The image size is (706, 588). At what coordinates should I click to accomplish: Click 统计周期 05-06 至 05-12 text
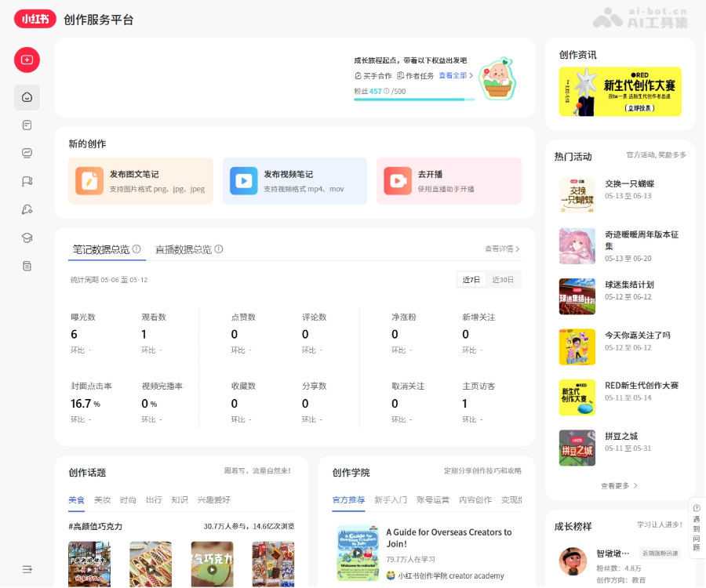pos(109,280)
